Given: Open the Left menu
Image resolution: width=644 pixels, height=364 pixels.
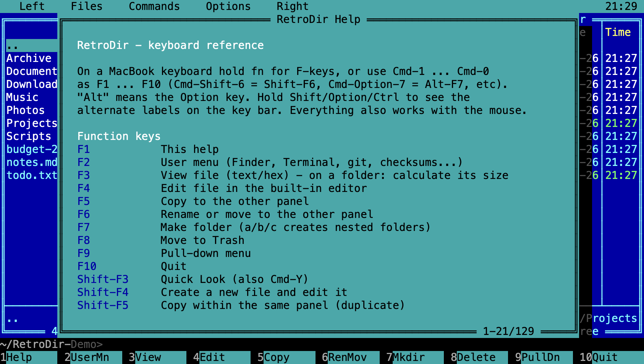Looking at the screenshot, I should point(32,6).
